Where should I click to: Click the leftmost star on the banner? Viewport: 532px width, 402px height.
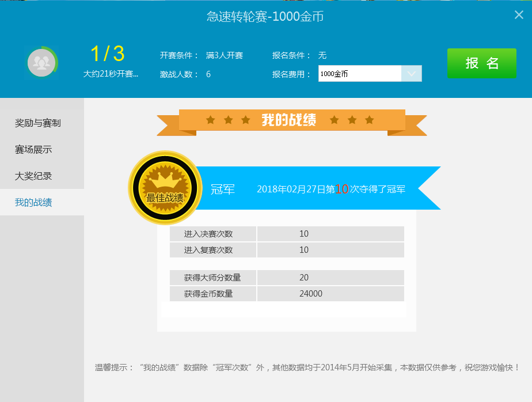pos(211,120)
